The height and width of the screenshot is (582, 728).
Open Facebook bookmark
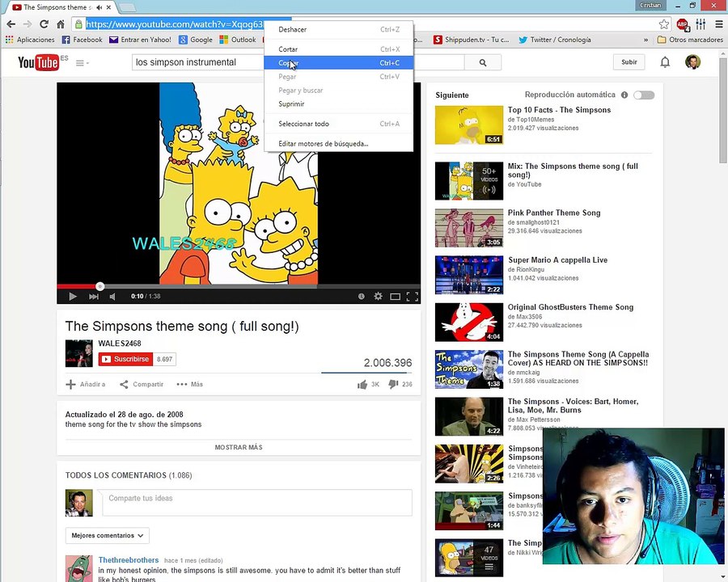pos(83,40)
